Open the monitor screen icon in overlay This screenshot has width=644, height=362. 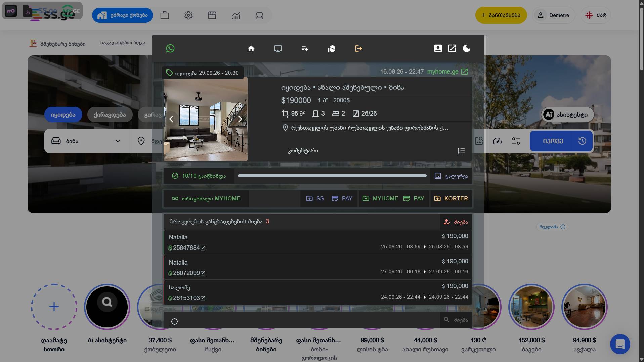pyautogui.click(x=278, y=49)
